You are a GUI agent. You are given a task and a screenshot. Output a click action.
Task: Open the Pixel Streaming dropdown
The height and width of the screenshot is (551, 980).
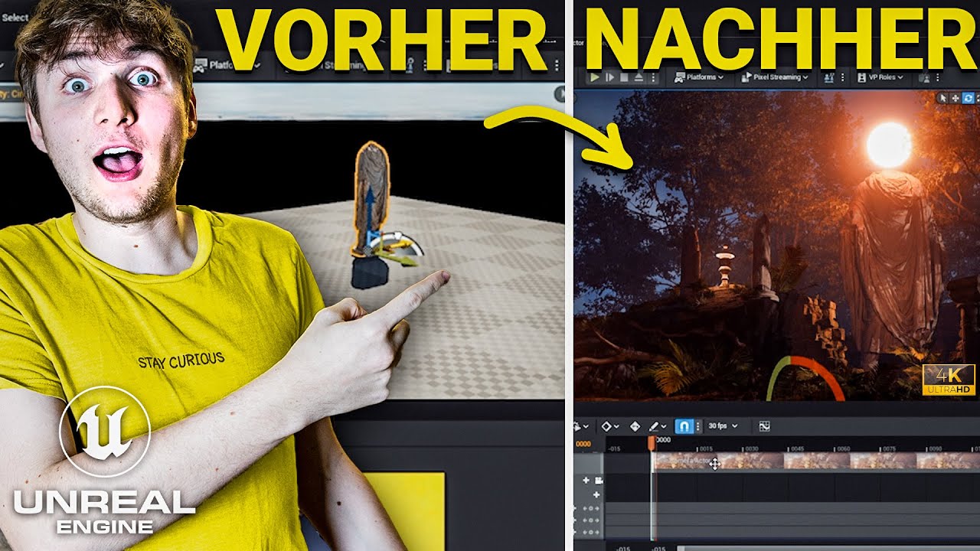(x=774, y=77)
